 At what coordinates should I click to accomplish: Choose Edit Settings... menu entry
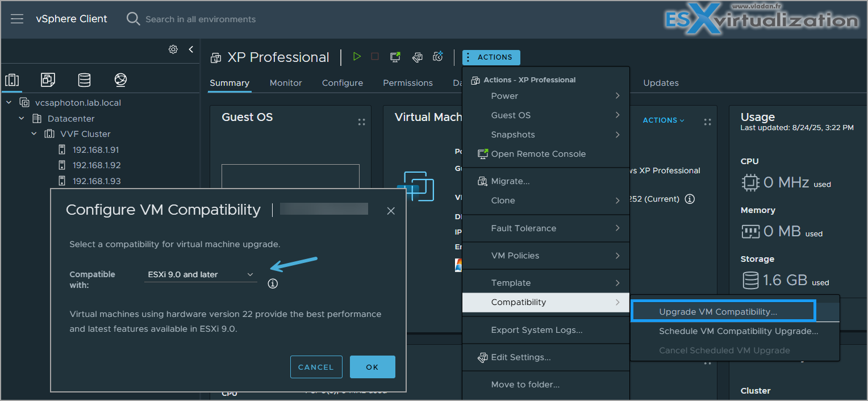[x=546, y=357]
